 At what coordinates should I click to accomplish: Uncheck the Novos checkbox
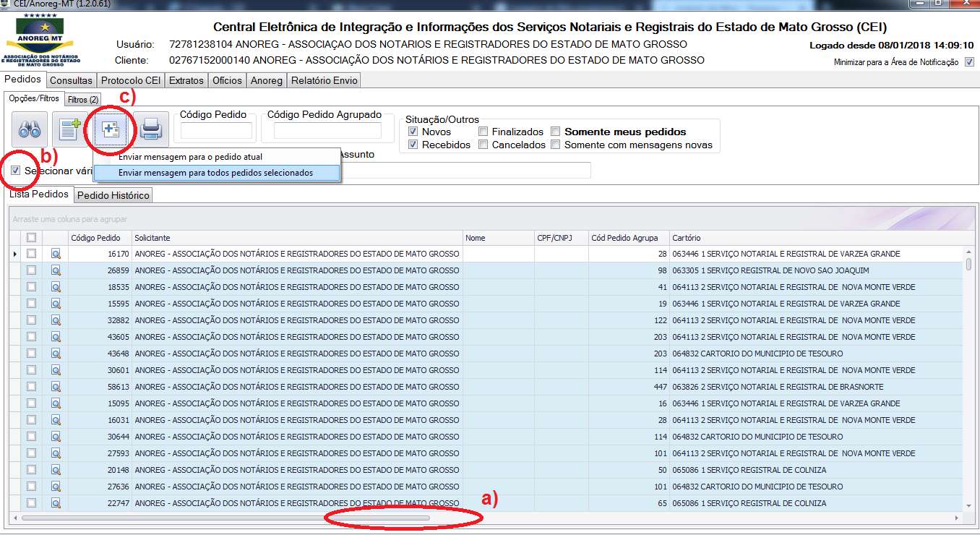click(413, 132)
